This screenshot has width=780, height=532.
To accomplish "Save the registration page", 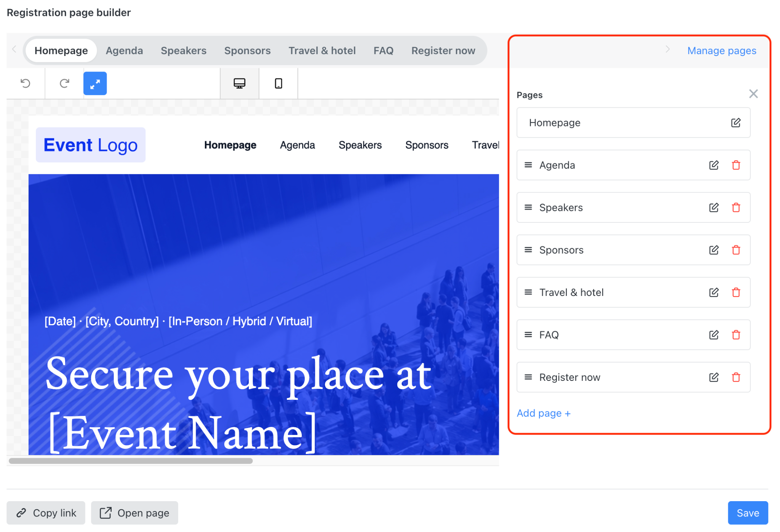I will [748, 513].
